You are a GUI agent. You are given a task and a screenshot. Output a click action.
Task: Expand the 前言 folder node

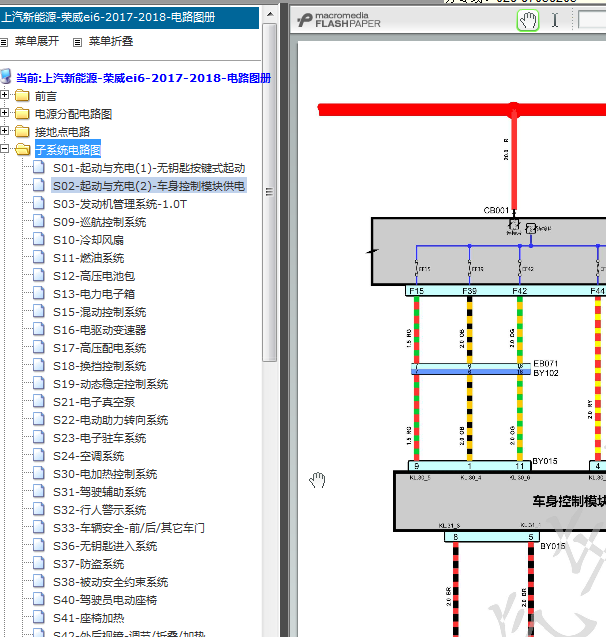4,95
